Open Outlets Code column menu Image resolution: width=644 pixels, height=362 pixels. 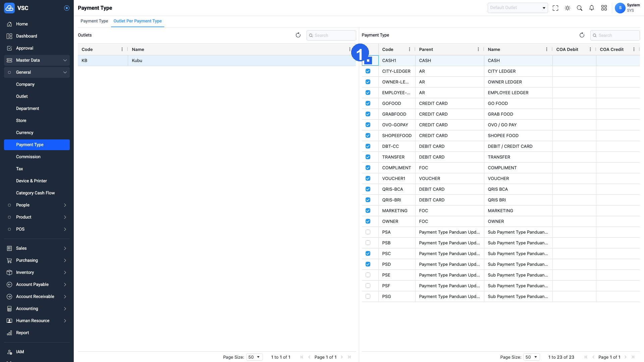tap(122, 49)
